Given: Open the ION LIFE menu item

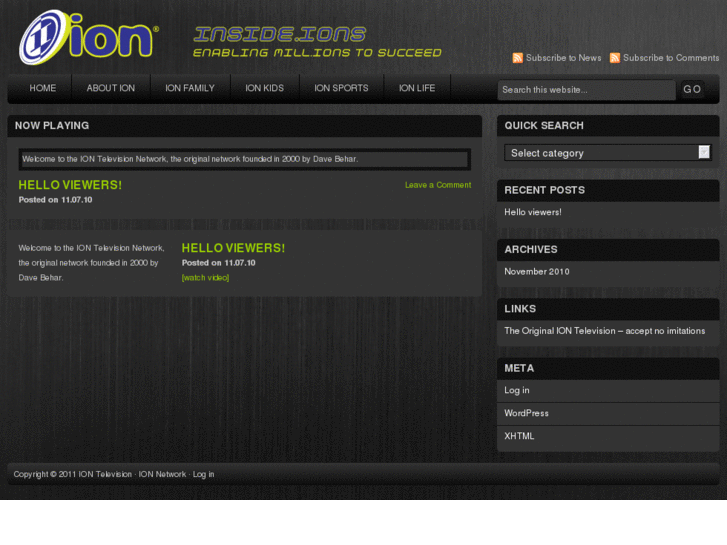Looking at the screenshot, I should pos(417,88).
